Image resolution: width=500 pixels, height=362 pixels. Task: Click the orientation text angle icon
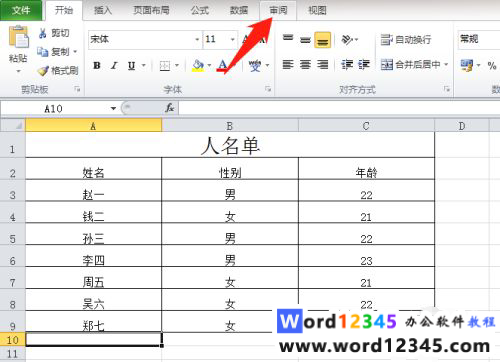[x=347, y=40]
